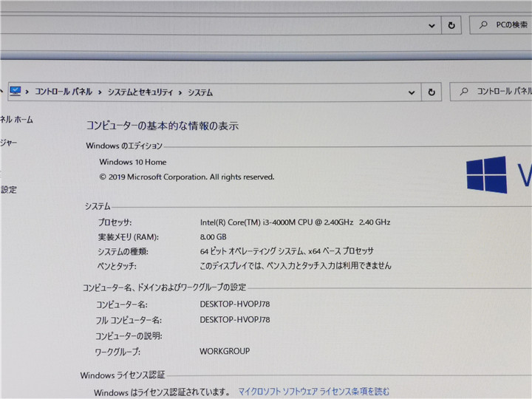
Task: Select the 8.00 GB RAM value
Action: click(x=213, y=237)
